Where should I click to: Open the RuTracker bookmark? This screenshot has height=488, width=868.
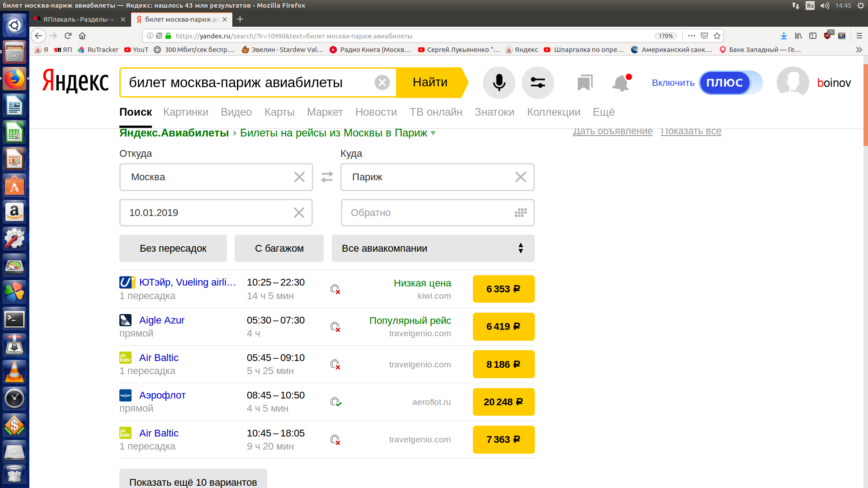point(98,50)
